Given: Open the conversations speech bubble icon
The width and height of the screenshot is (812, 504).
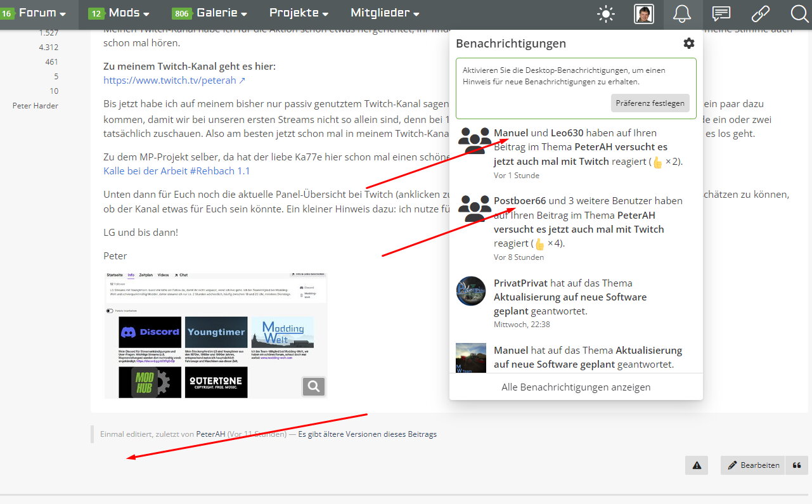Looking at the screenshot, I should tap(721, 14).
